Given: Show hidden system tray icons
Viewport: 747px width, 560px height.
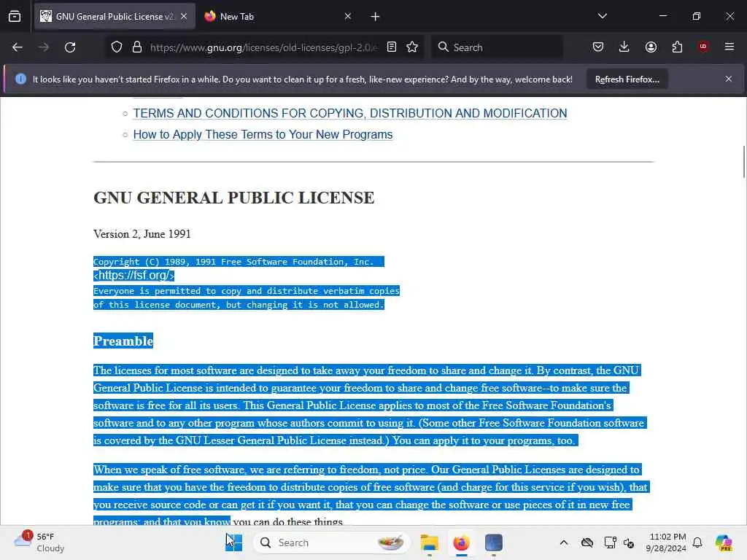Looking at the screenshot, I should tap(564, 542).
